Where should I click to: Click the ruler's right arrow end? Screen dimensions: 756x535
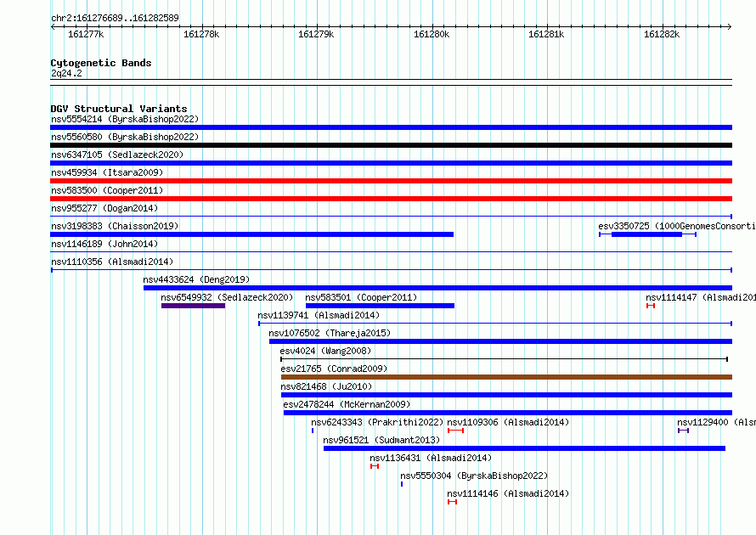point(729,27)
